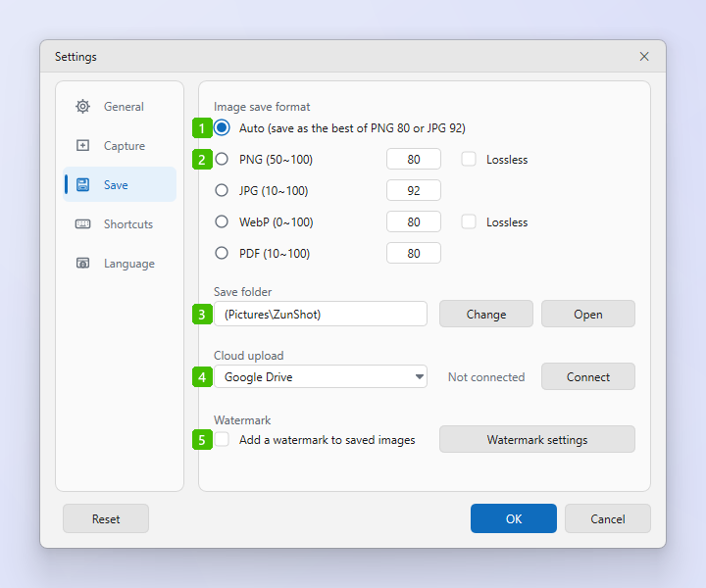The image size is (706, 588).
Task: Click the Language icon in sidebar
Action: (x=82, y=263)
